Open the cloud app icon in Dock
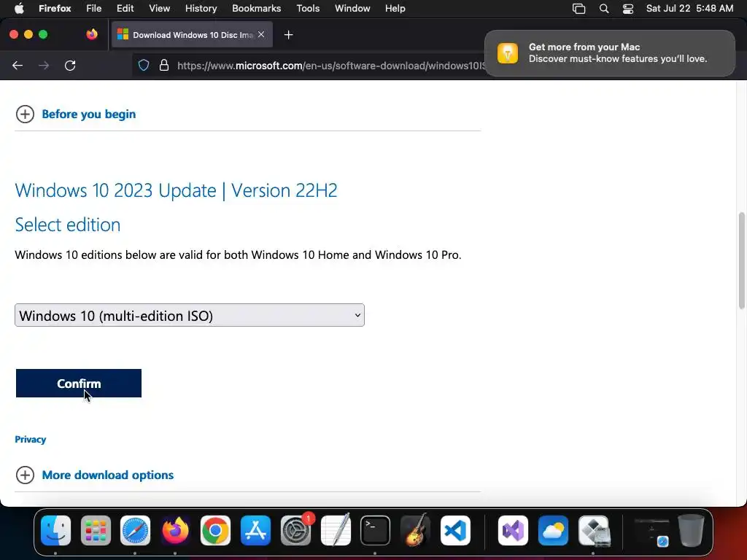The image size is (747, 560). point(553,530)
